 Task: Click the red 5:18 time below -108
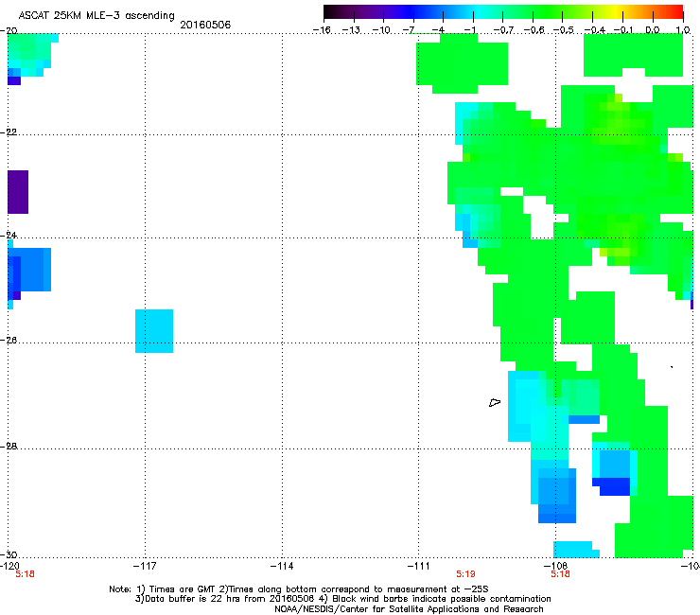point(560,574)
